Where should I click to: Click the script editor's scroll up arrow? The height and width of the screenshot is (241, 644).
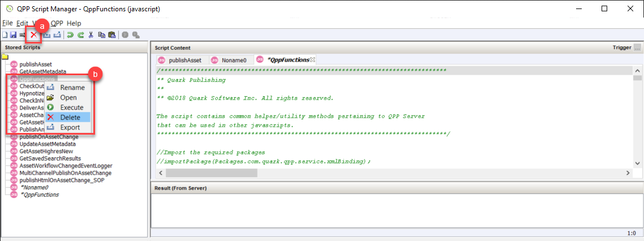click(637, 70)
